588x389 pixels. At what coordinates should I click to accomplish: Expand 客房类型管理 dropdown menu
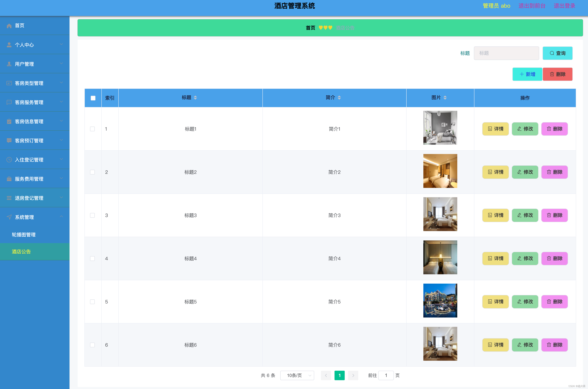coord(35,83)
